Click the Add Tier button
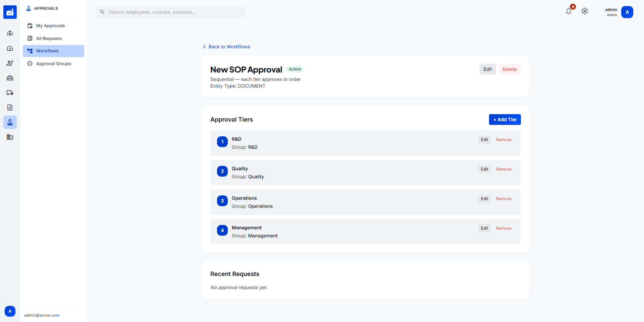This screenshot has height=322, width=644. pyautogui.click(x=505, y=120)
